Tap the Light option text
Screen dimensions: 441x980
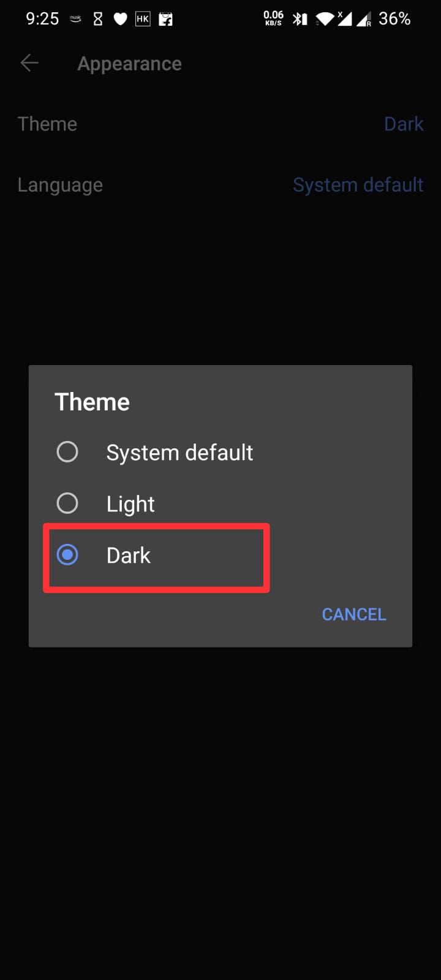click(x=130, y=504)
